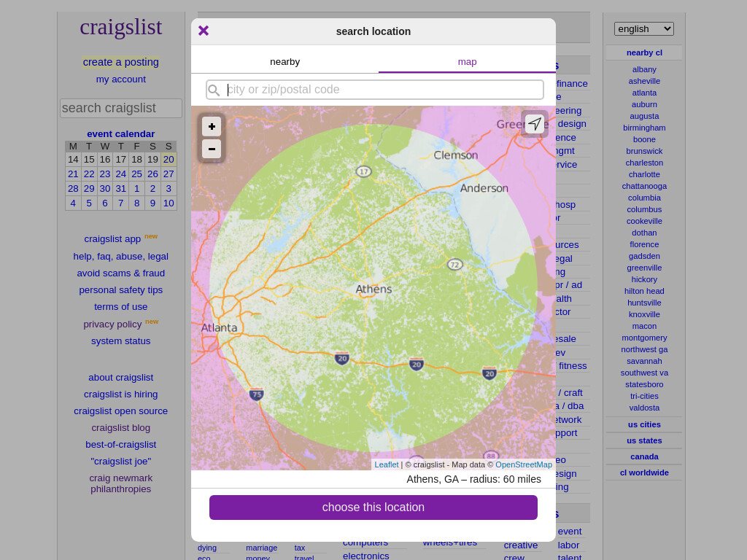The width and height of the screenshot is (747, 560).
Task: Open avoid scams & fraud
Action: (x=121, y=273)
